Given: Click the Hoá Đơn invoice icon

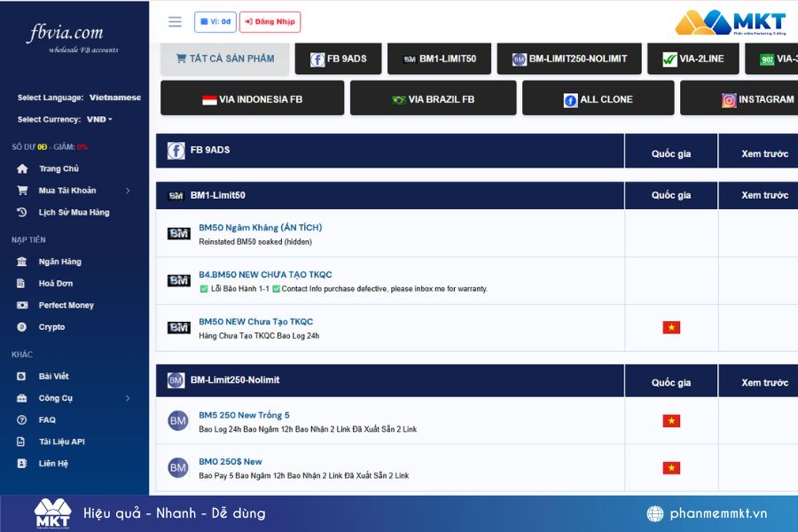Looking at the screenshot, I should [x=21, y=283].
